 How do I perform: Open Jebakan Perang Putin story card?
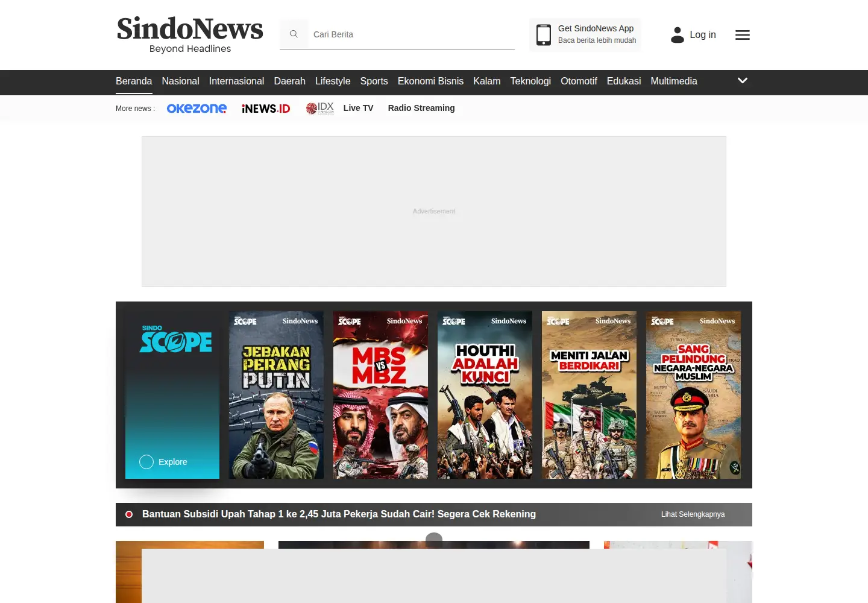coord(276,395)
